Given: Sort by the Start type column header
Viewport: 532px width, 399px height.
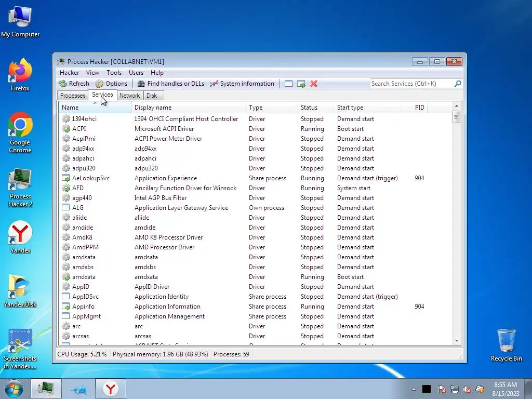Looking at the screenshot, I should (x=367, y=107).
